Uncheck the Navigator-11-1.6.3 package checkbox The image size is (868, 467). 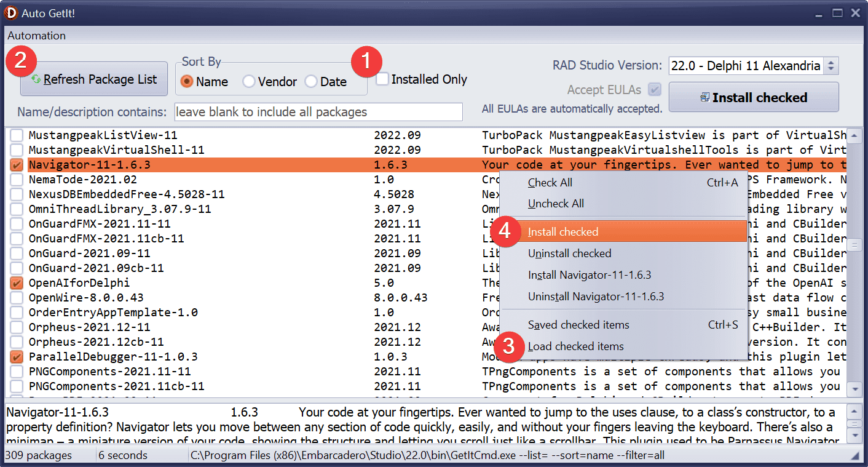pyautogui.click(x=17, y=165)
